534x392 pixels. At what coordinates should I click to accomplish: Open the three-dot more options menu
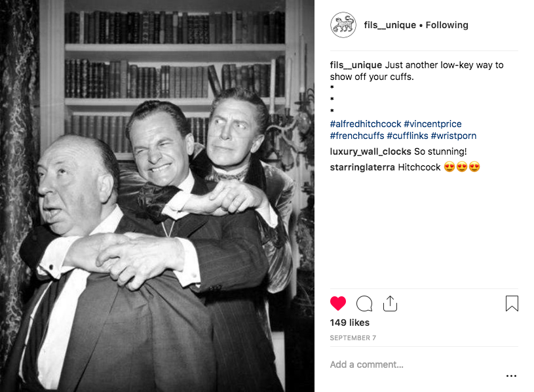(x=511, y=376)
